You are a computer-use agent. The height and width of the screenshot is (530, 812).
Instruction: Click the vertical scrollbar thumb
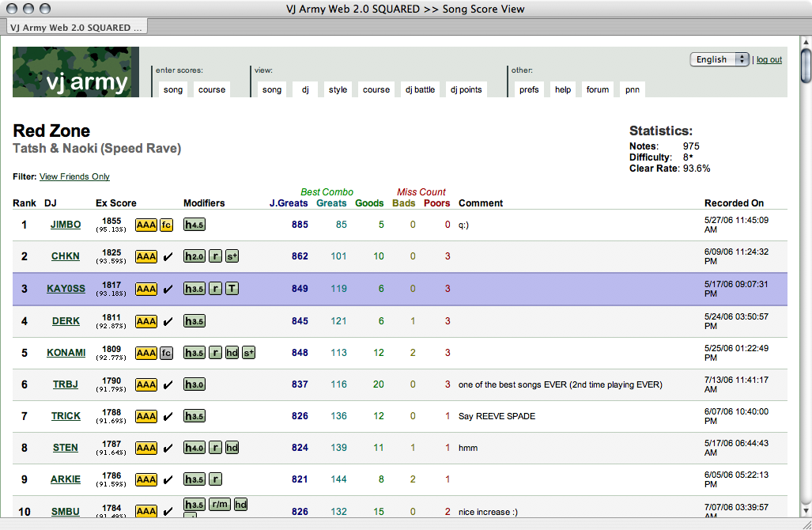[x=805, y=65]
